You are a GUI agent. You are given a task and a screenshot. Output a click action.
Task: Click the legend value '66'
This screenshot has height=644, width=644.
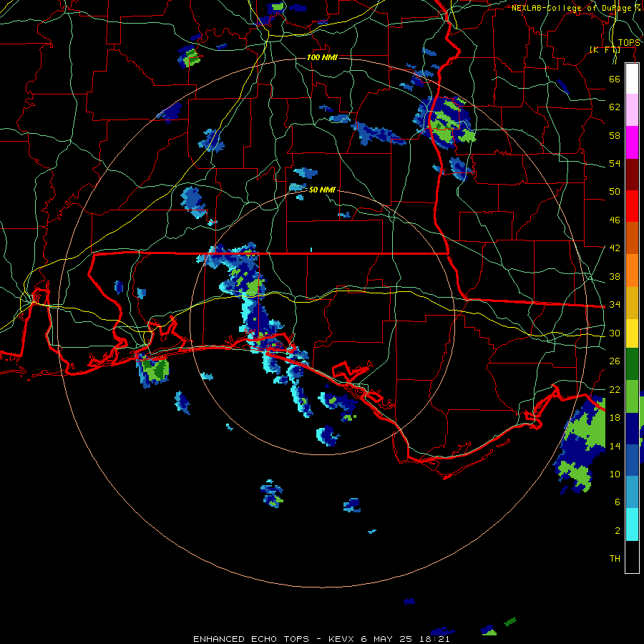point(615,79)
